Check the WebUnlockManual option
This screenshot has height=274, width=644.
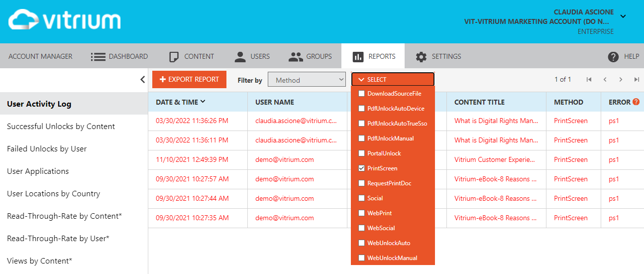point(362,258)
